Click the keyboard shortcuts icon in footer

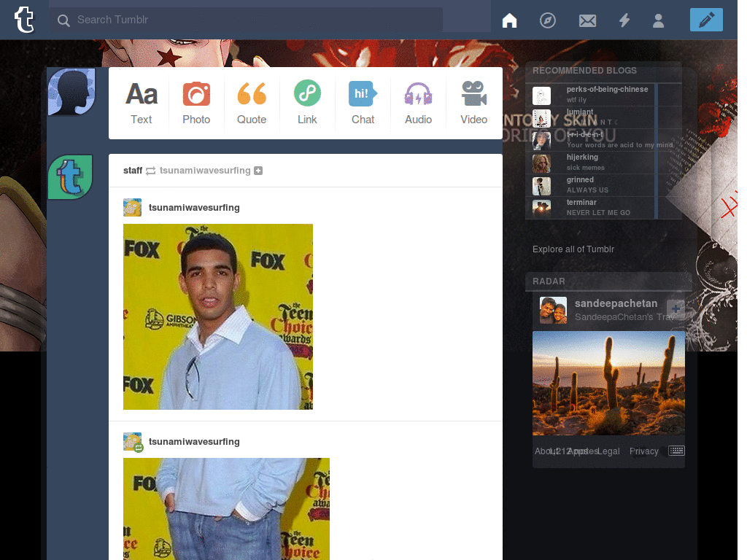(x=676, y=451)
